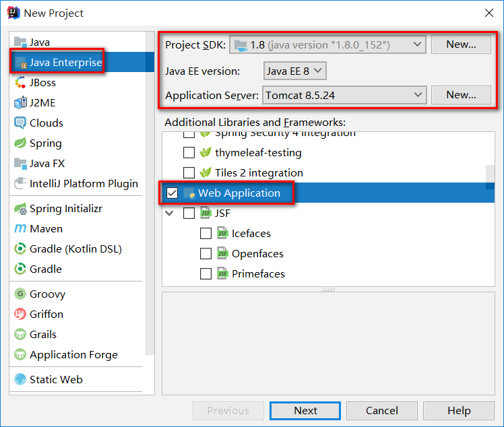Click the project type list scrollbar
This screenshot has width=504, height=427.
pos(150,193)
